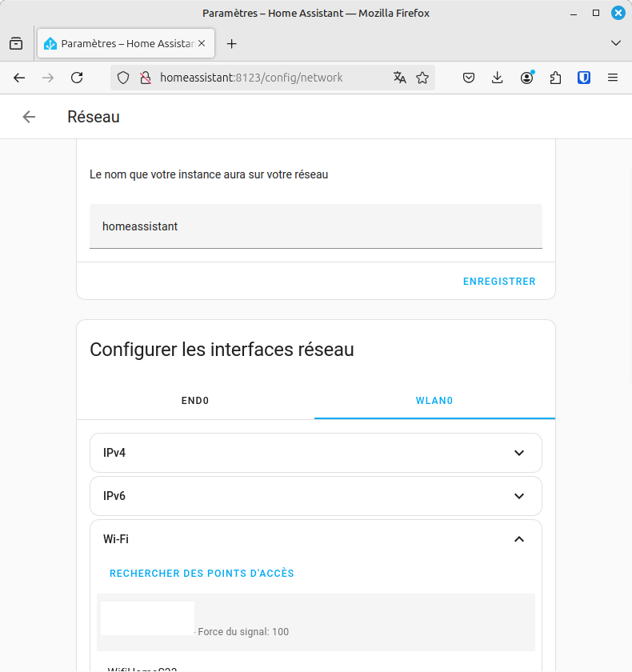
Task: Edit the homeassistant hostname field
Action: [316, 226]
